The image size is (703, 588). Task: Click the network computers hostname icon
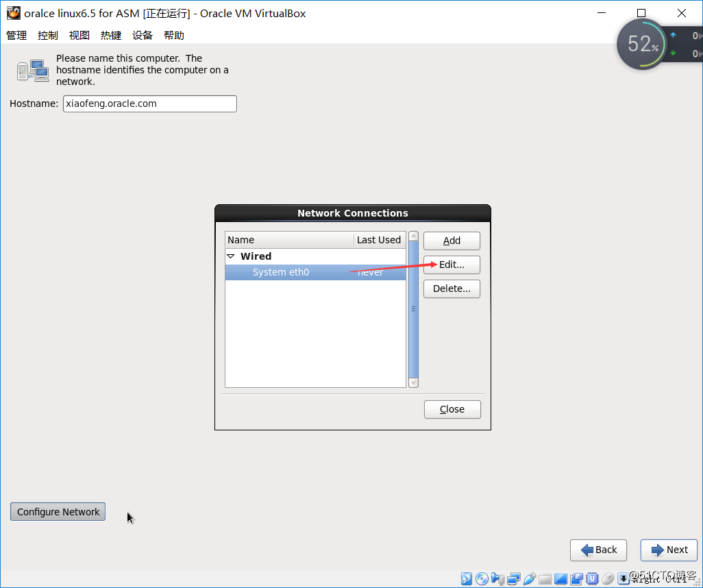click(x=33, y=71)
